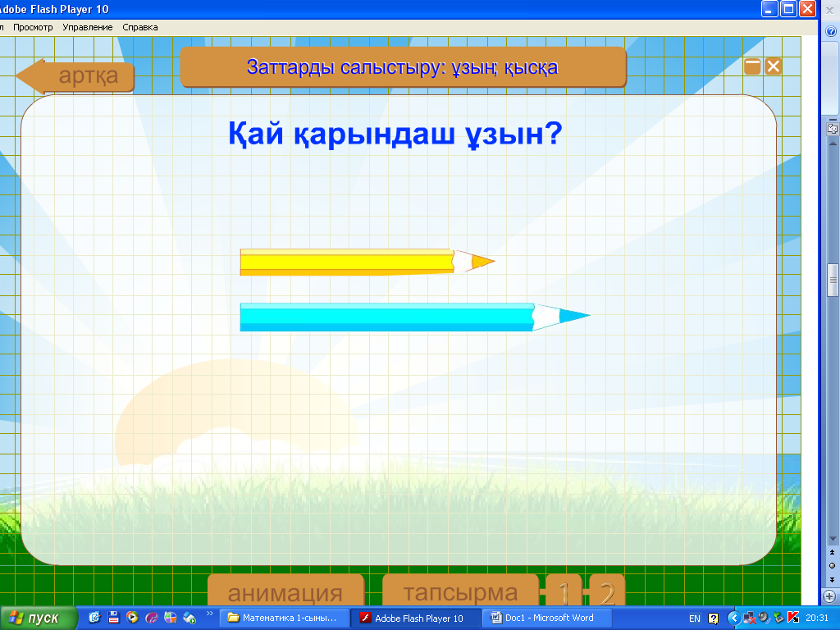Click the clock showing 20:31

817,619
